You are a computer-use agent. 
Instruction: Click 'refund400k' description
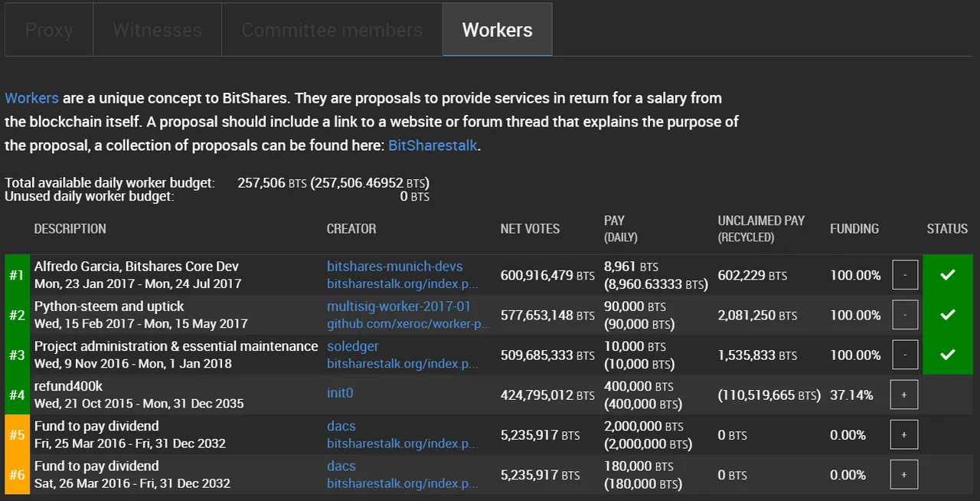[68, 386]
